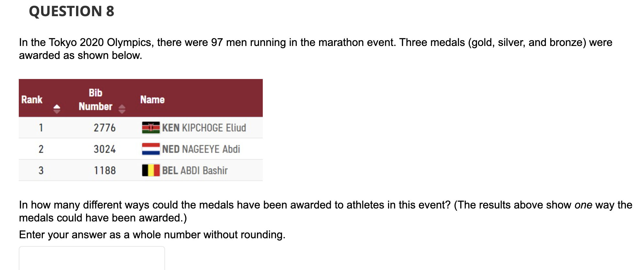Click the rank 3 cell
Viewport: 644px width, 270px height.
41,170
